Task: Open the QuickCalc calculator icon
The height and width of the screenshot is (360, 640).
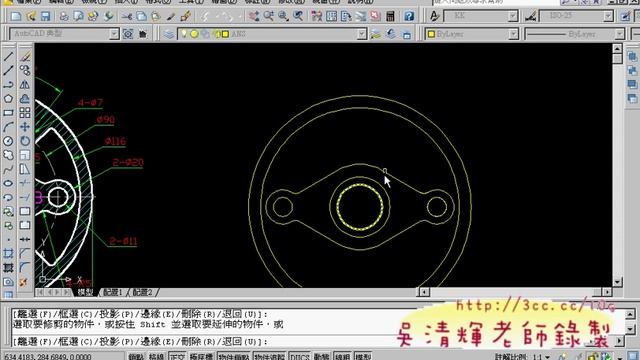Action: [390, 16]
